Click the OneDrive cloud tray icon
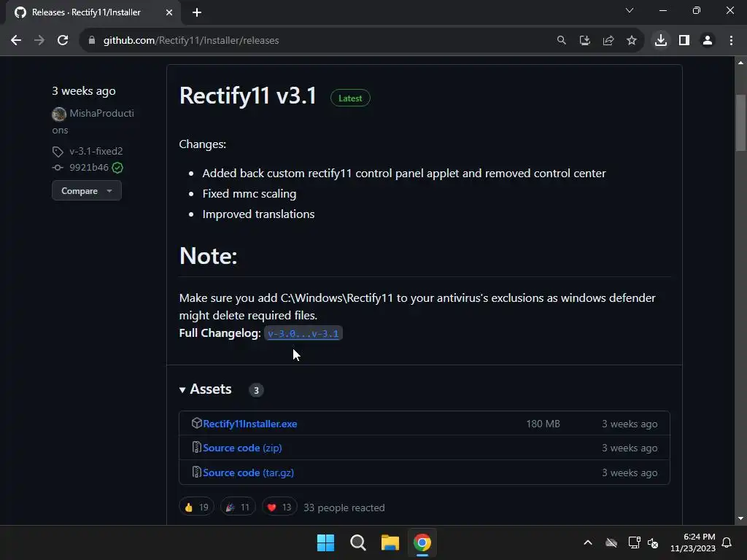Viewport: 747px width, 560px height. [x=611, y=542]
